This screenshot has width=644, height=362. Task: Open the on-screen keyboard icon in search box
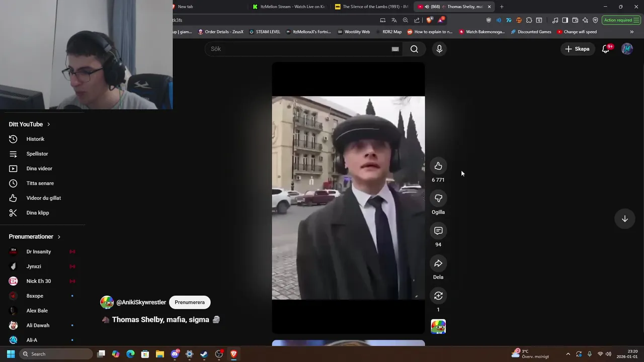395,49
